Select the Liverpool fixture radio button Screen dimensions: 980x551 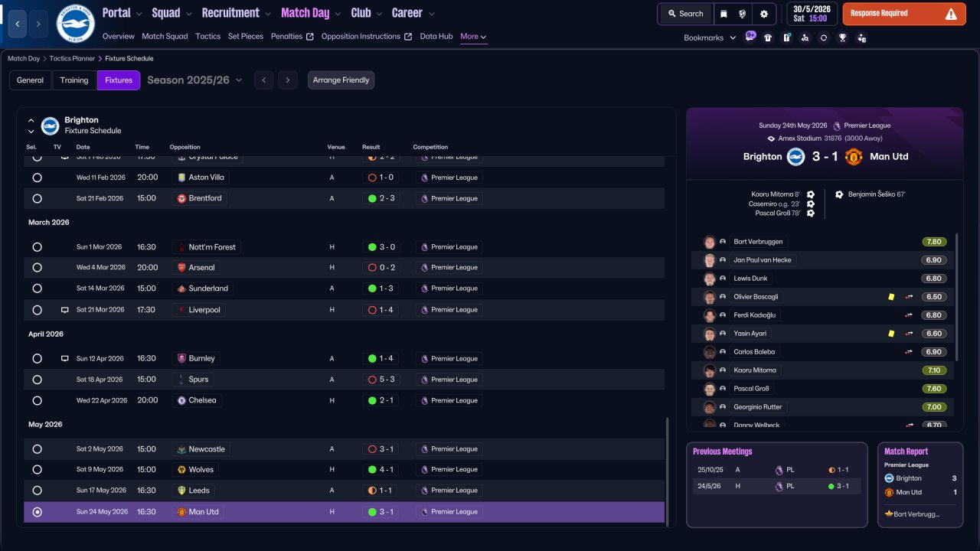pos(37,310)
